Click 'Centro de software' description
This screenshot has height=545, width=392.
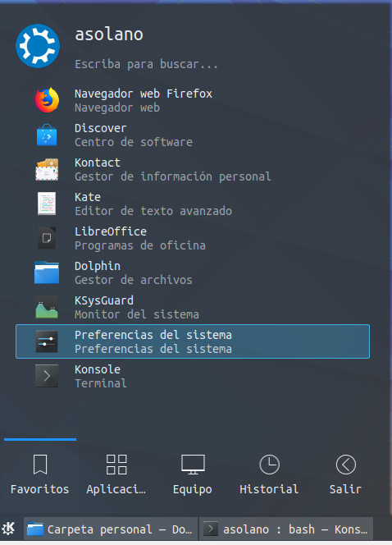134,142
